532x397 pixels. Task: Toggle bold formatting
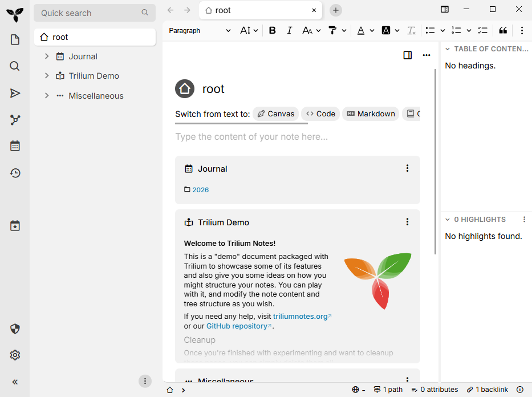[272, 31]
